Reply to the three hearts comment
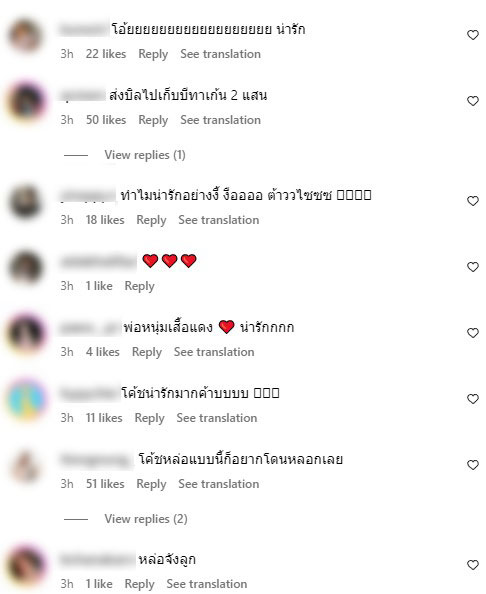This screenshot has width=486, height=594. (139, 286)
